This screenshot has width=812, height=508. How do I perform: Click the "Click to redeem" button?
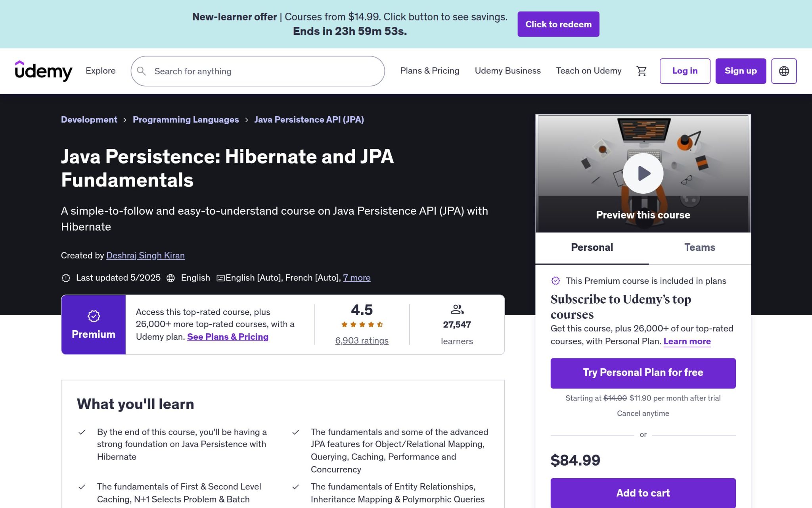click(558, 24)
